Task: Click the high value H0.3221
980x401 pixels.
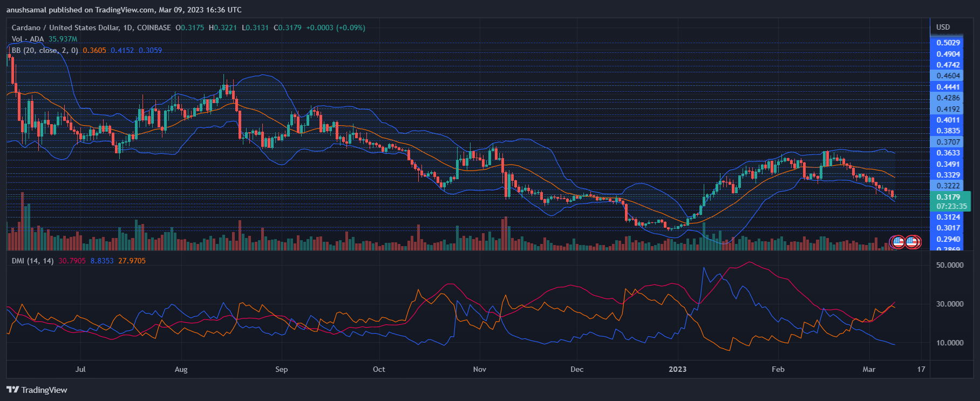Action: tap(223, 28)
